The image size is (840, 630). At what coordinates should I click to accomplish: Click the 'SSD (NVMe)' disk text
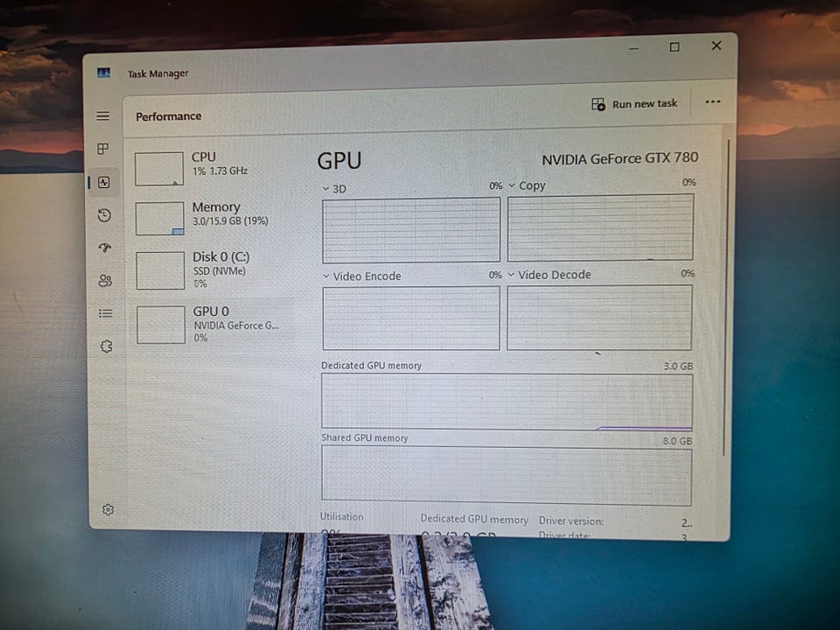[220, 271]
